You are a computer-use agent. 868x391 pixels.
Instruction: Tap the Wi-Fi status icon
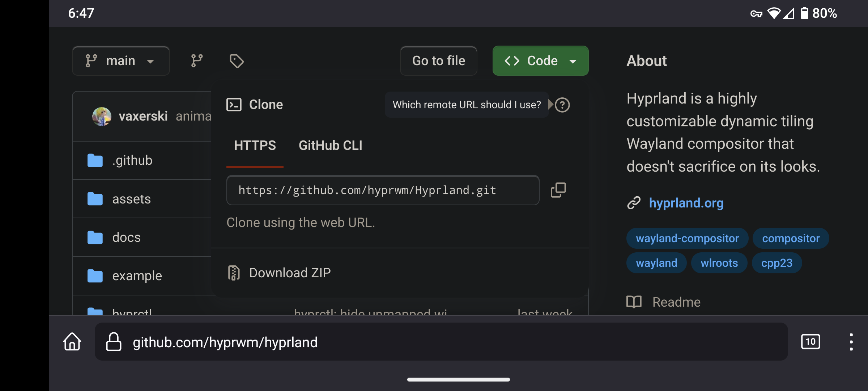(x=774, y=13)
